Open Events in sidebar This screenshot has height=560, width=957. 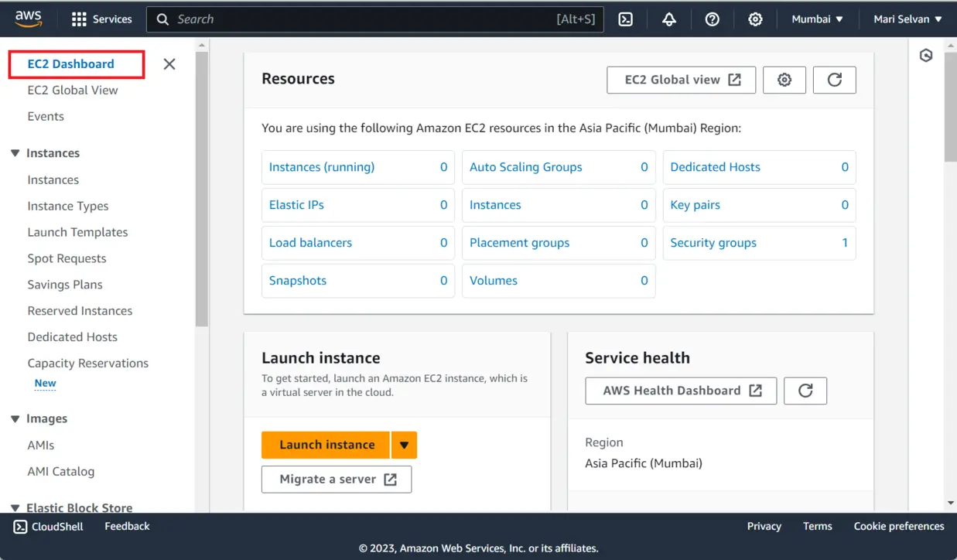pos(46,117)
